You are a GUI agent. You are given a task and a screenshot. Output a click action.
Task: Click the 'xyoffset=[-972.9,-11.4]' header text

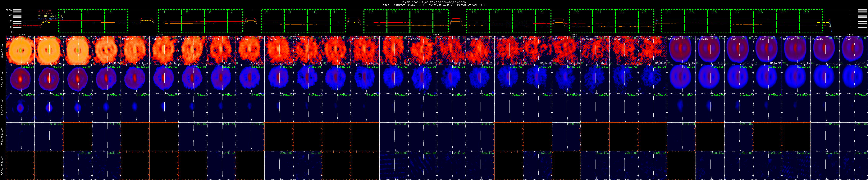click(x=409, y=5)
